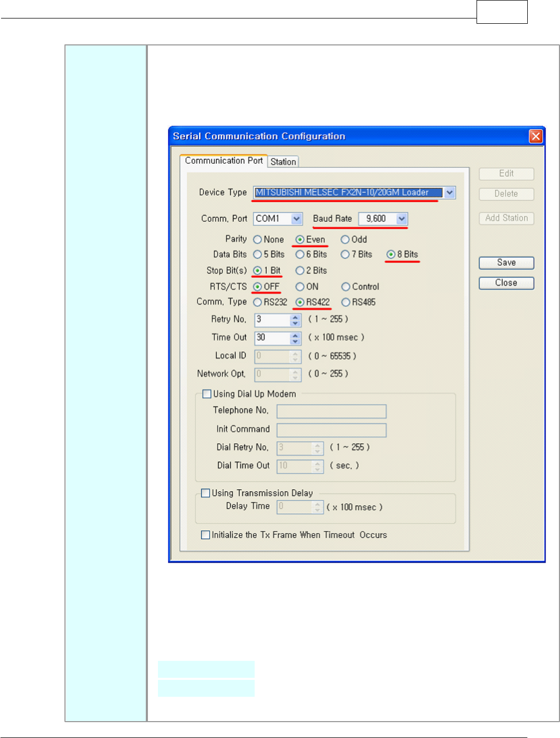Increase Retry No. with up arrow
Image resolution: width=560 pixels, height=738 pixels.
295,317
